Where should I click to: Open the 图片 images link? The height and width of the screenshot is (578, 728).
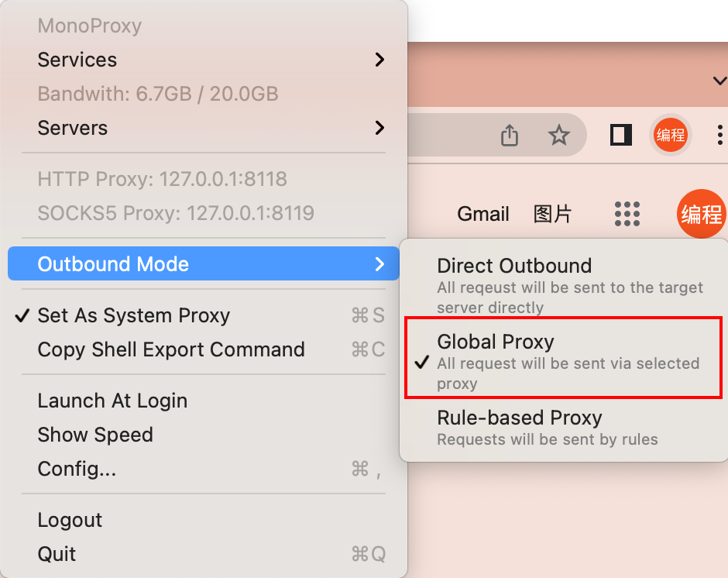(x=552, y=214)
